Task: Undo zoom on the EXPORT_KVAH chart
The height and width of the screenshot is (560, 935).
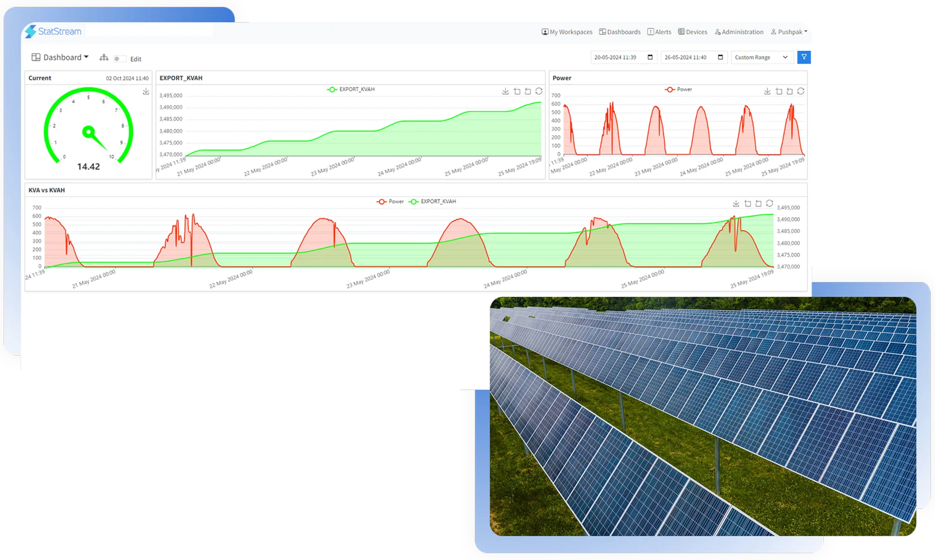Action: tap(528, 91)
